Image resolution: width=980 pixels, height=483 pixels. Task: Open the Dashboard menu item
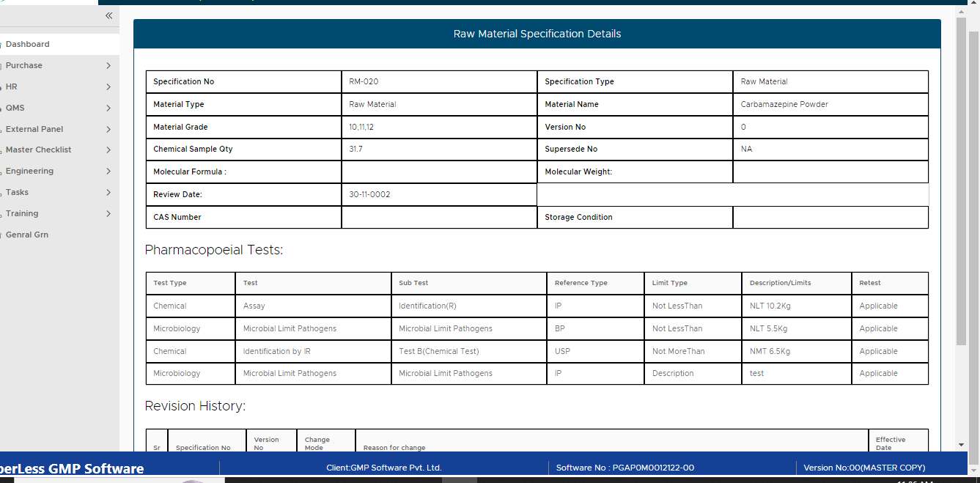[28, 45]
